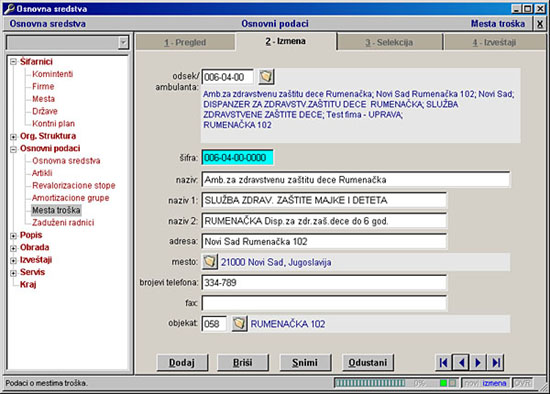Click the brojevi telefona field
Viewport: 550px width, 394px height.
[324, 282]
